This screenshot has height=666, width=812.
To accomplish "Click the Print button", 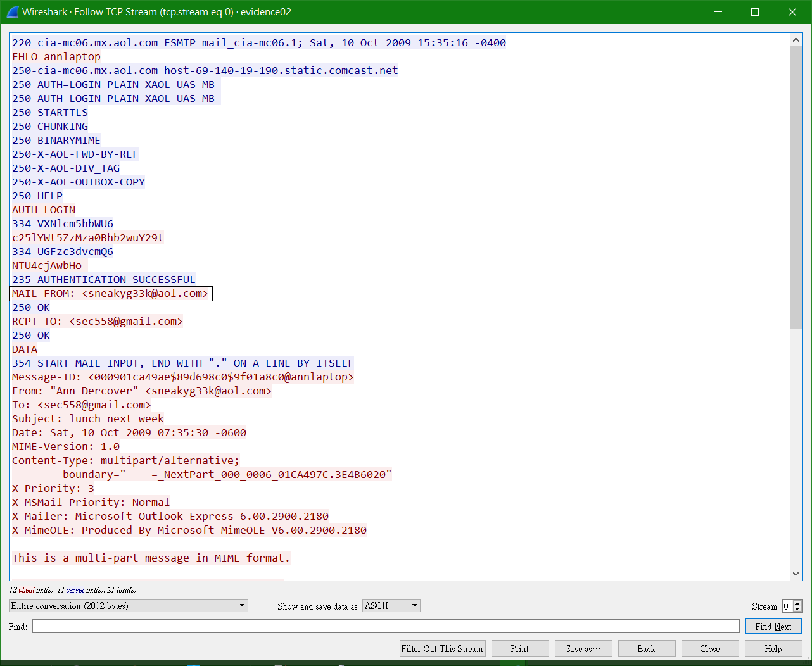I will coord(520,648).
